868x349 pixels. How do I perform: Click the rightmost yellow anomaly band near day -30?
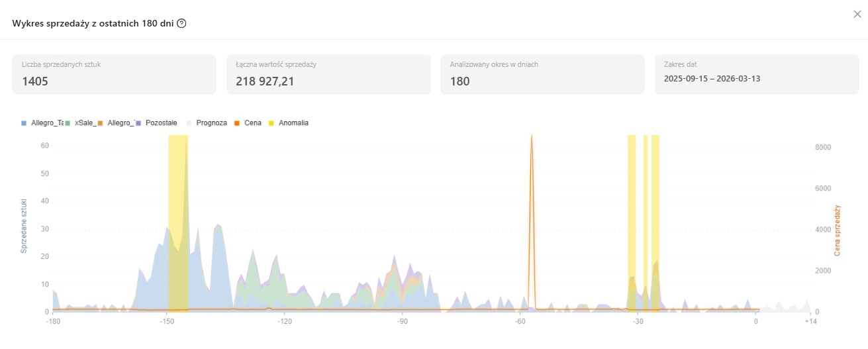pos(655,199)
